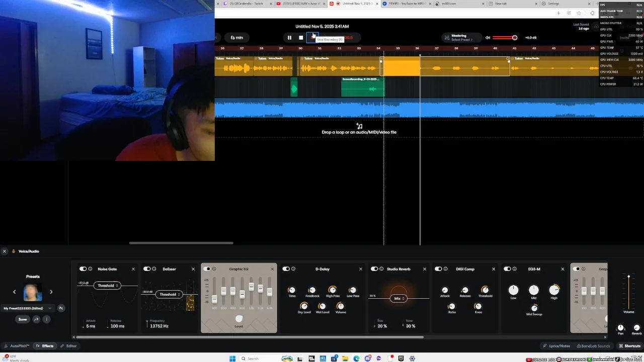644x362 pixels.
Task: Click the master volume speaker icon
Action: (488, 38)
